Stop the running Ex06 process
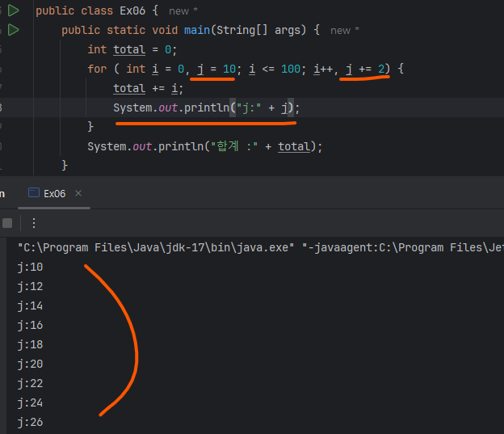This screenshot has height=434, width=504. pyautogui.click(x=7, y=223)
